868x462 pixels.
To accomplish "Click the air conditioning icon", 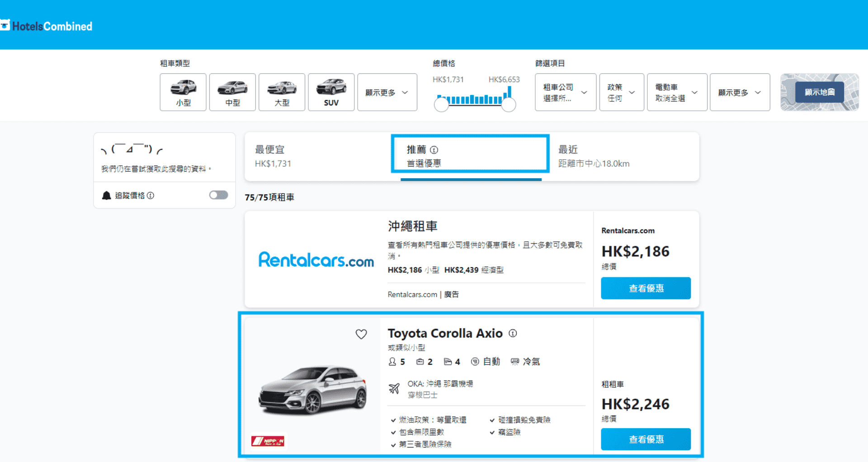I will 515,362.
